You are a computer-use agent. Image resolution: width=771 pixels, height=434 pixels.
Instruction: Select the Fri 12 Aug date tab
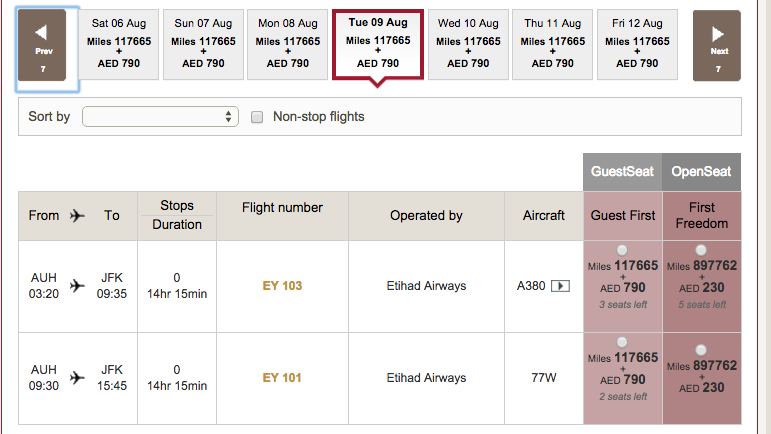click(x=637, y=44)
